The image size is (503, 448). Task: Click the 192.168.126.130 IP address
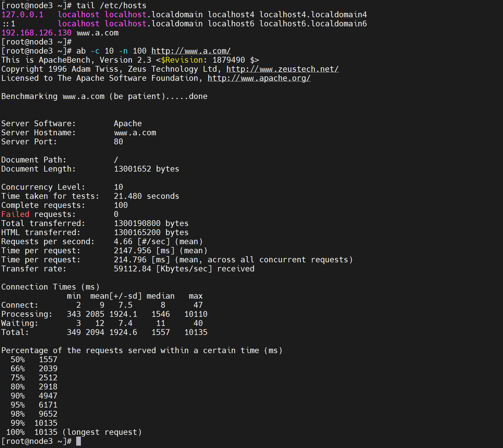(x=36, y=33)
